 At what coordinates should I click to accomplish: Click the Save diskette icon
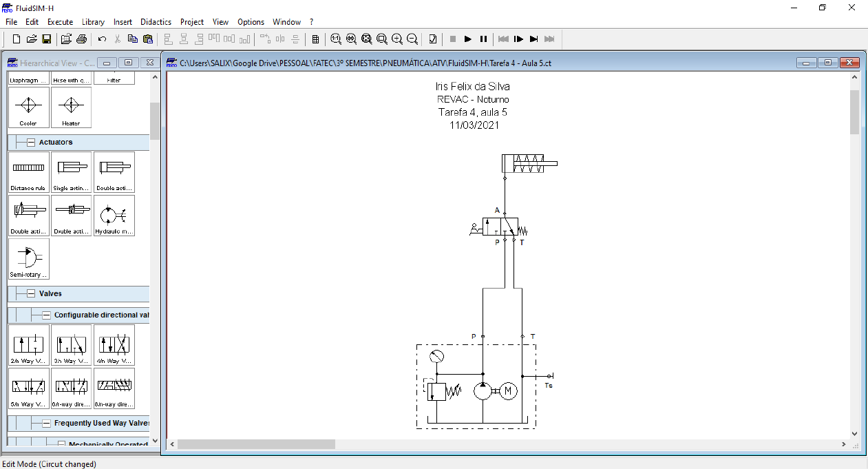pos(47,39)
